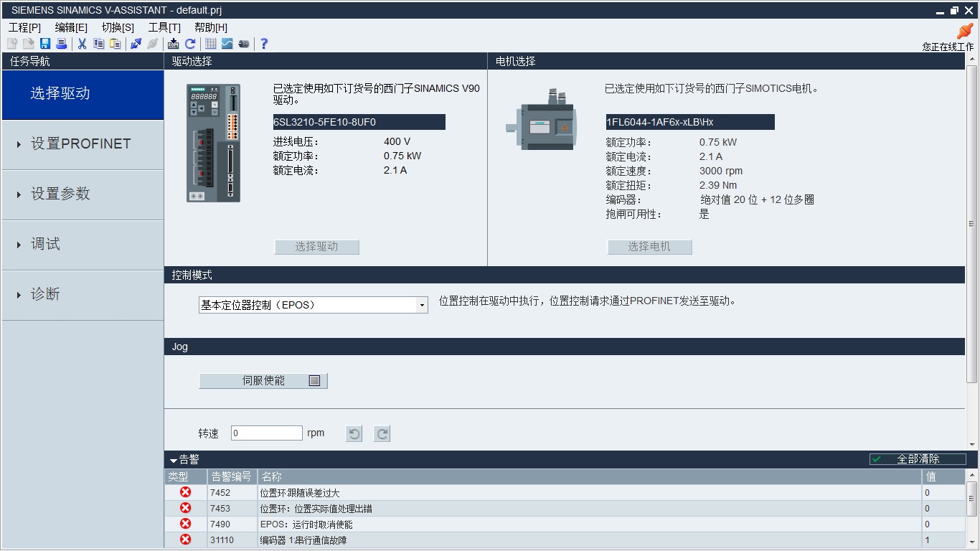Click the orange online status connector icon
The height and width of the screenshot is (551, 980).
tap(965, 31)
